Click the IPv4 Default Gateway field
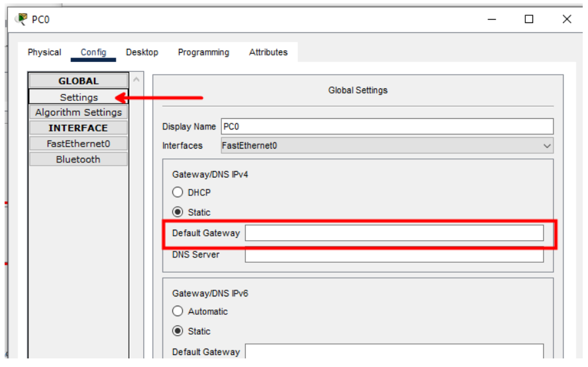Image resolution: width=588 pixels, height=367 pixels. (x=394, y=233)
